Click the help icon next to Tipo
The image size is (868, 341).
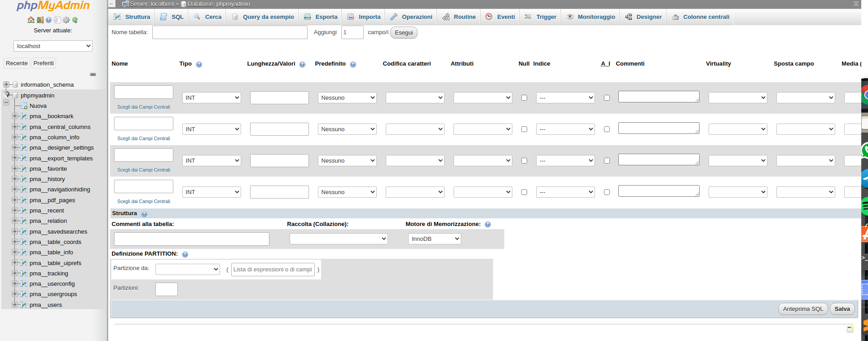[x=199, y=64]
